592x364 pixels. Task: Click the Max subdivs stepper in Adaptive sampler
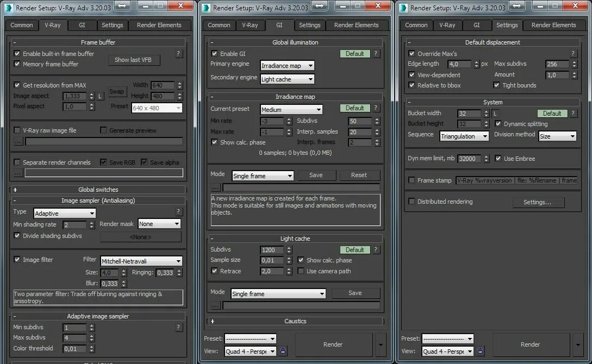click(91, 338)
